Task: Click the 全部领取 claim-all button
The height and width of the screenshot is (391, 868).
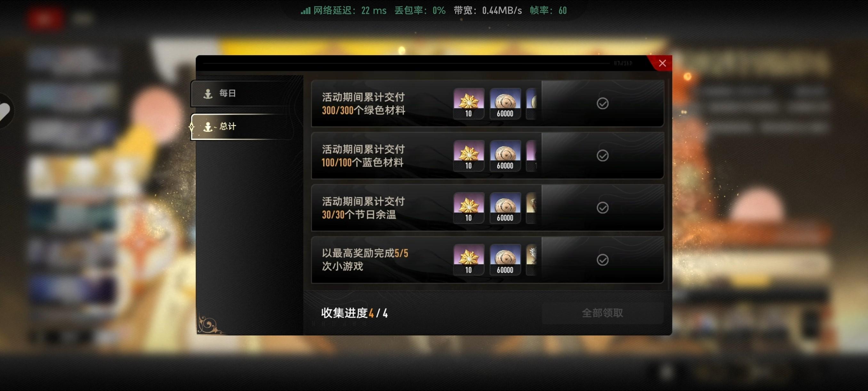Action: pos(602,313)
